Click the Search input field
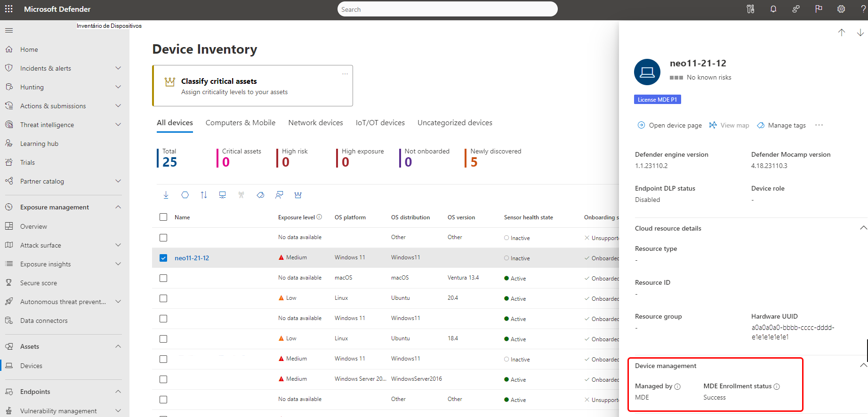 click(x=448, y=9)
